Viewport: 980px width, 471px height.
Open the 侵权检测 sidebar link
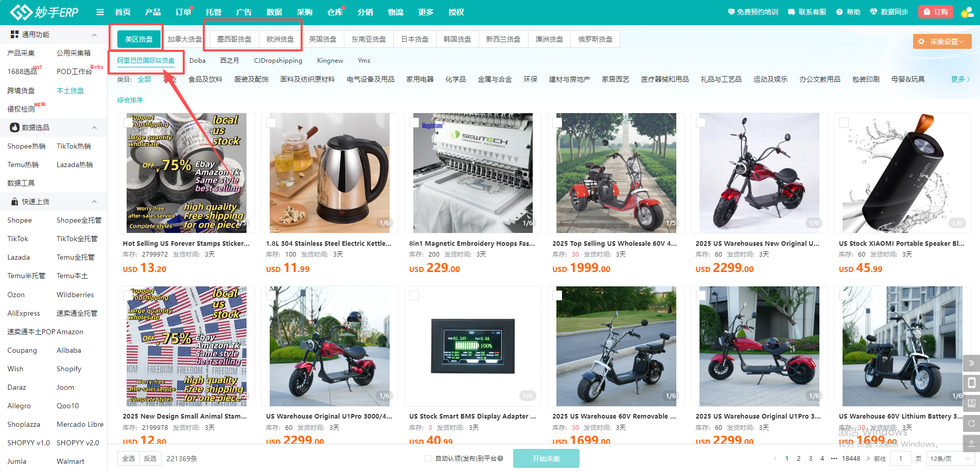(21, 109)
